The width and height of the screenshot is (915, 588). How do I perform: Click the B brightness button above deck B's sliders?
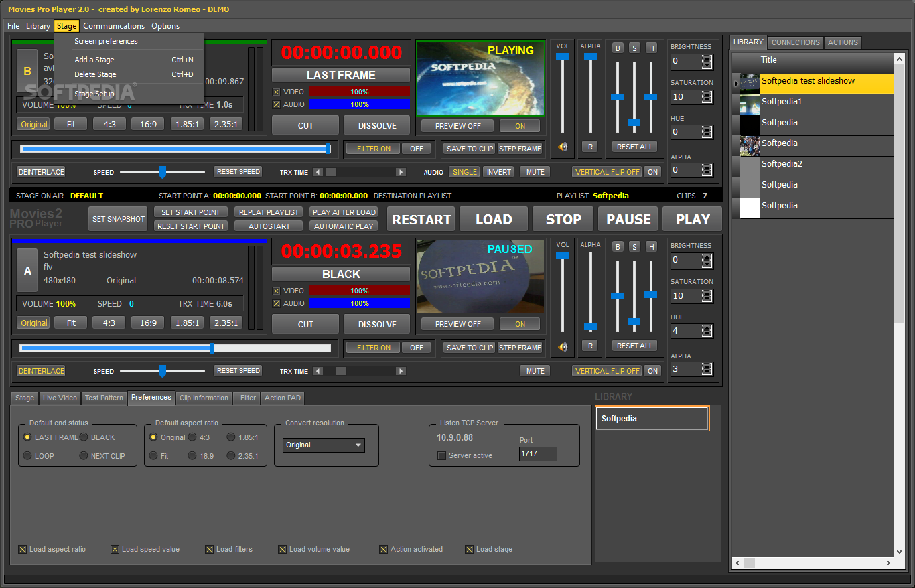pos(618,48)
